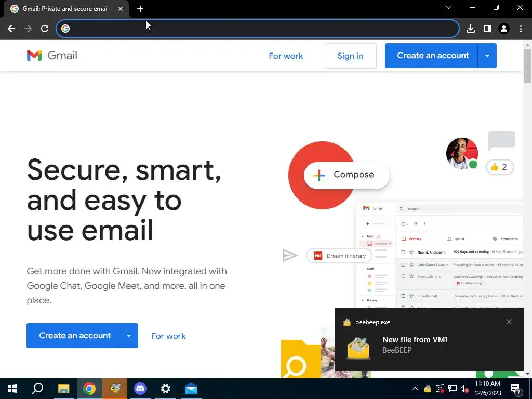Click the thumbs up 2 reaction chip
The height and width of the screenshot is (399, 532).
500,167
